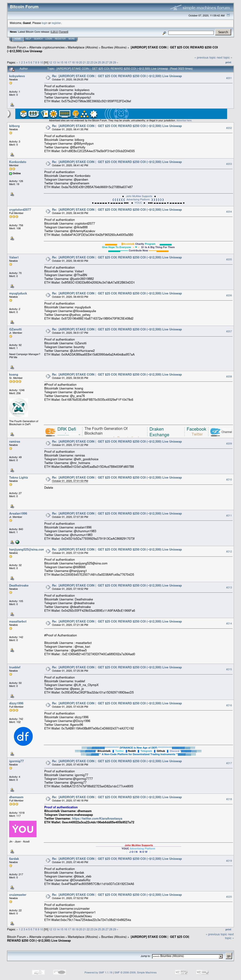Image resolution: width=241 pixels, height=980 pixels.
Task: Open Arsalan1996's website globe icon
Action: (17, 542)
